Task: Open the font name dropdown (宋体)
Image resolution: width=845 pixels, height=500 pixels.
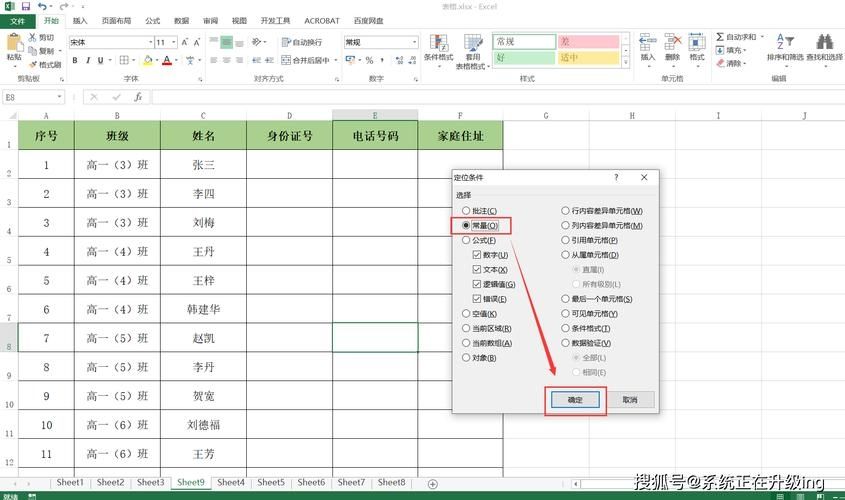Action: point(151,42)
